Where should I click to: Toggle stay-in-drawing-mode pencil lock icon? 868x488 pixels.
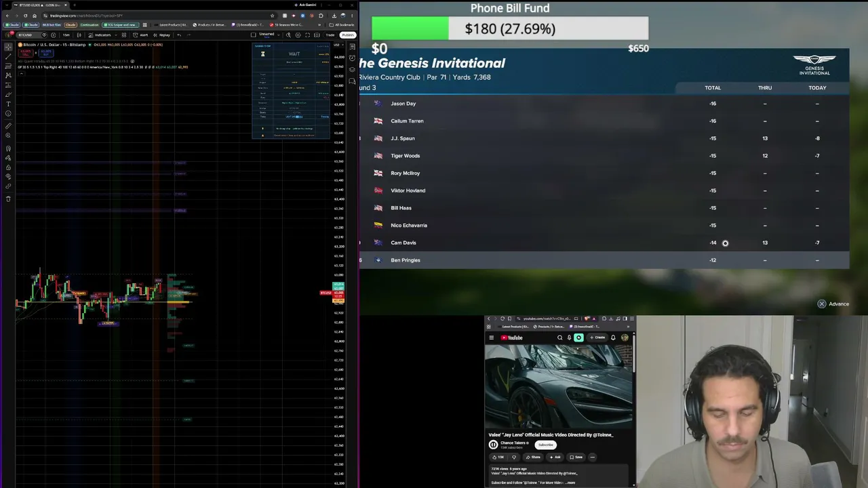click(x=8, y=158)
